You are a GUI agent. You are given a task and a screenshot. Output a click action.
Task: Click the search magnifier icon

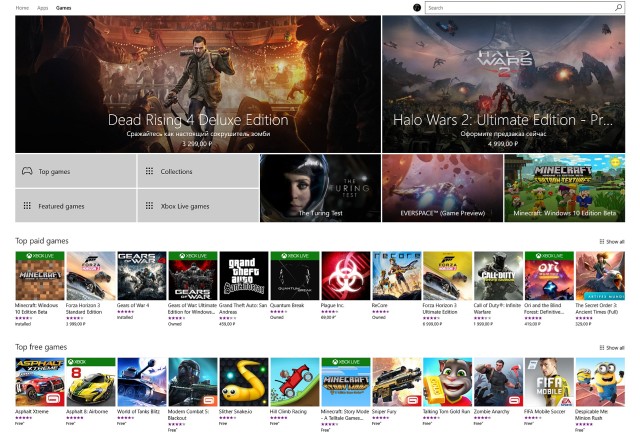(618, 7)
